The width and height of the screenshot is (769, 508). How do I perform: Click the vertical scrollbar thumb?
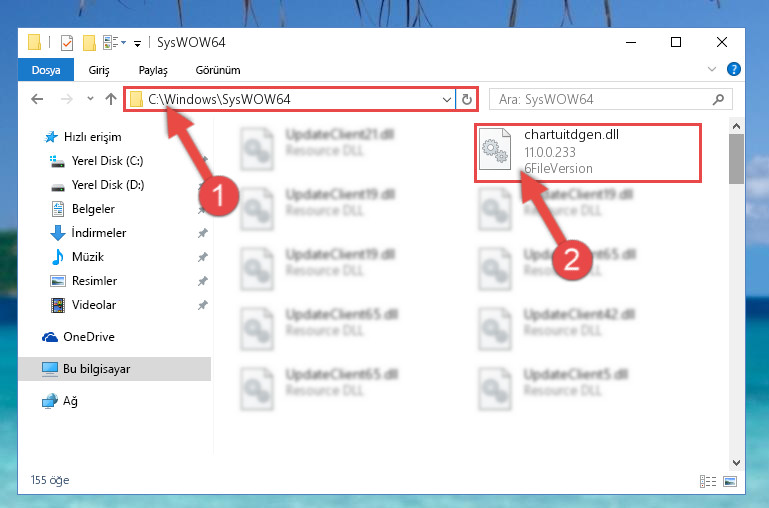click(736, 159)
